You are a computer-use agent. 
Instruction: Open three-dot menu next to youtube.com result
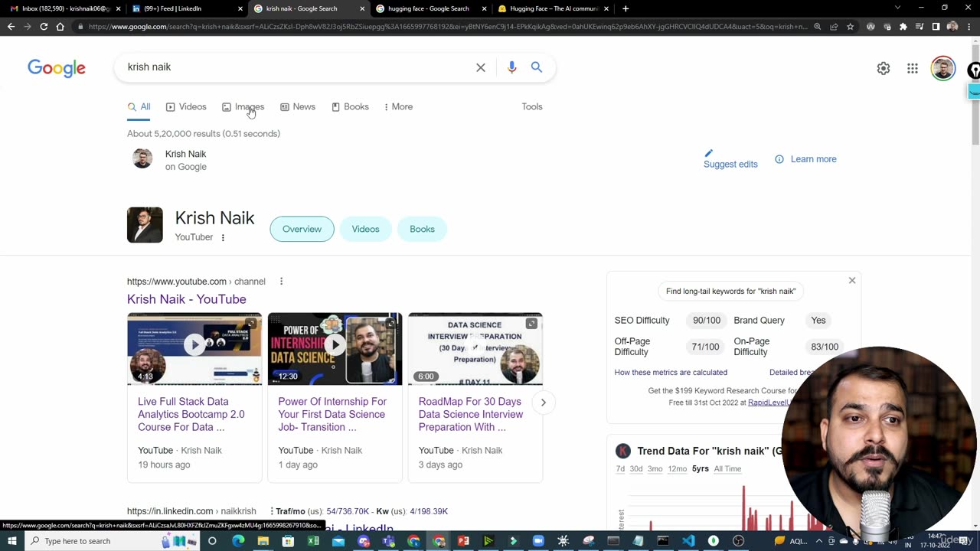point(281,282)
